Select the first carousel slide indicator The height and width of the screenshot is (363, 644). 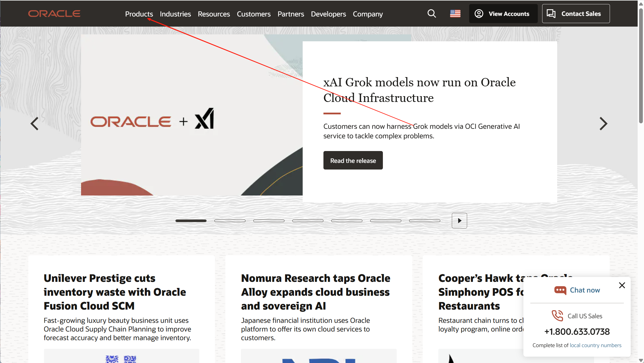tap(191, 221)
